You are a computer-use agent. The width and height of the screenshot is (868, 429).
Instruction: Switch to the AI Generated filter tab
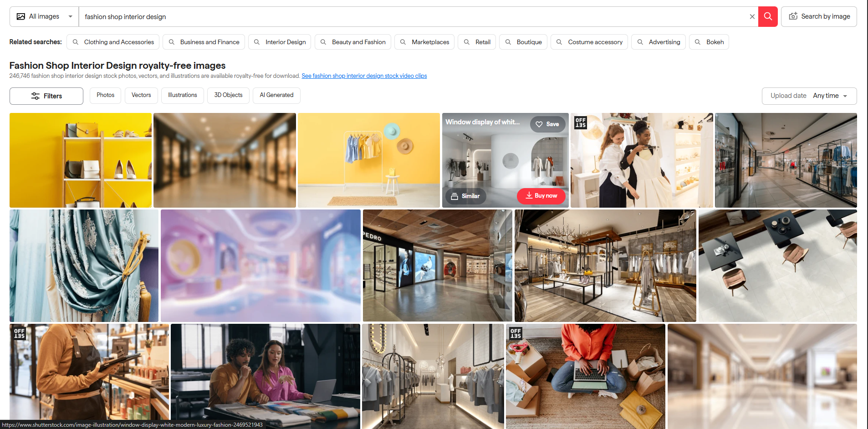[276, 95]
